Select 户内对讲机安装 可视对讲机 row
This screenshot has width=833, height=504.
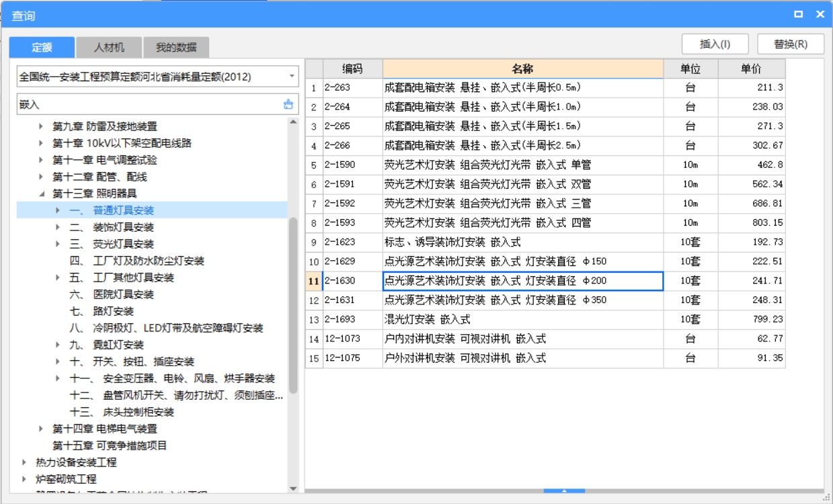(545, 339)
